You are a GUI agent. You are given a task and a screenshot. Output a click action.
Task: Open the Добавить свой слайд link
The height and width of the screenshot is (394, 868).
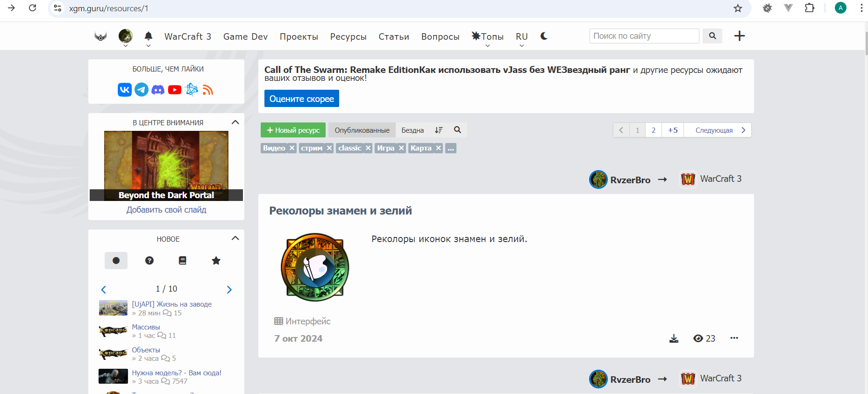point(166,210)
